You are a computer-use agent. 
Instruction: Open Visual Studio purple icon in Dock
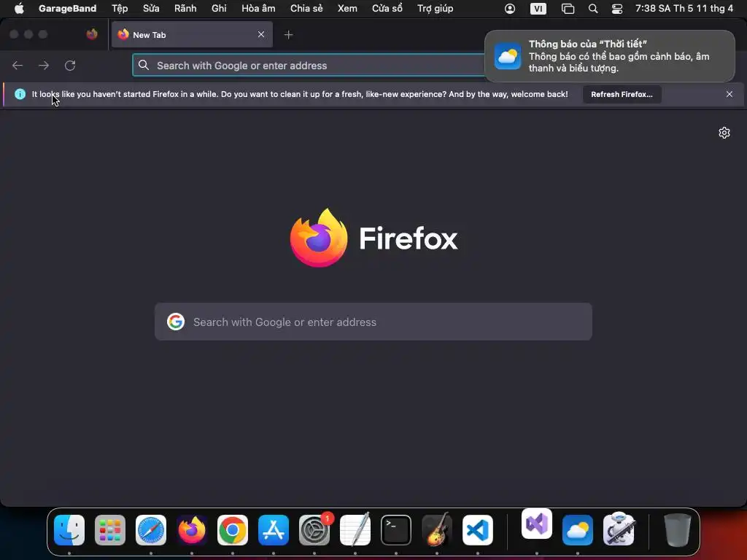click(x=537, y=524)
